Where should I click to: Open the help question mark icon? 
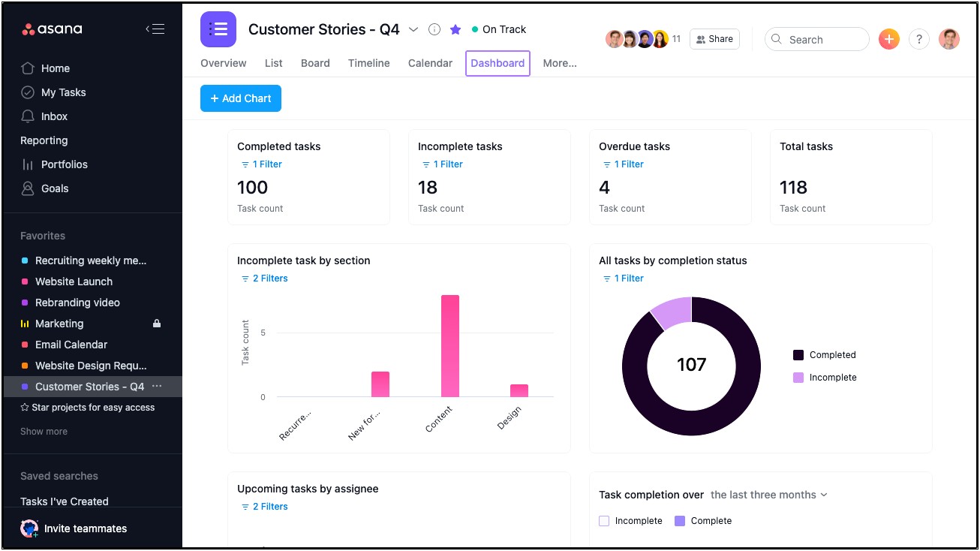click(x=919, y=39)
